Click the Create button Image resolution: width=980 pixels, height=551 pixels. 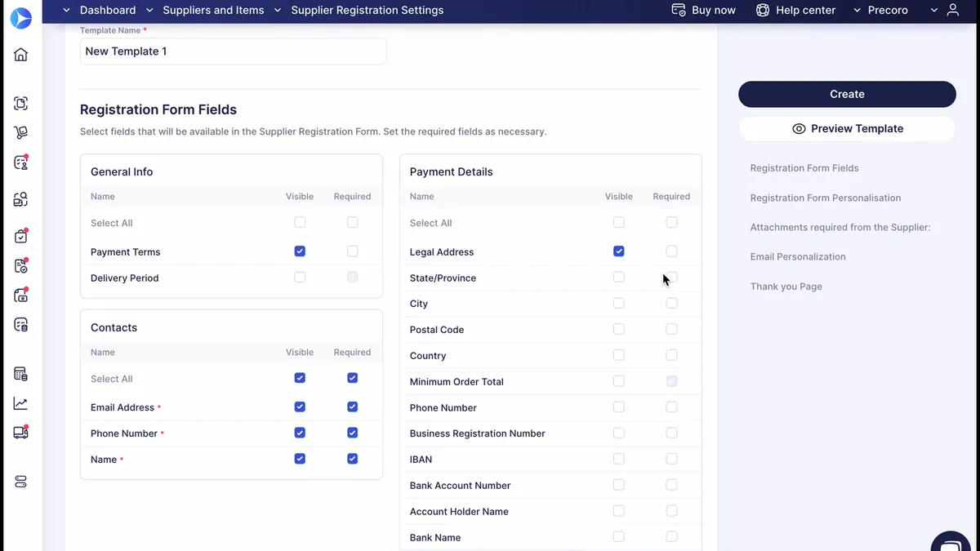[x=847, y=94]
